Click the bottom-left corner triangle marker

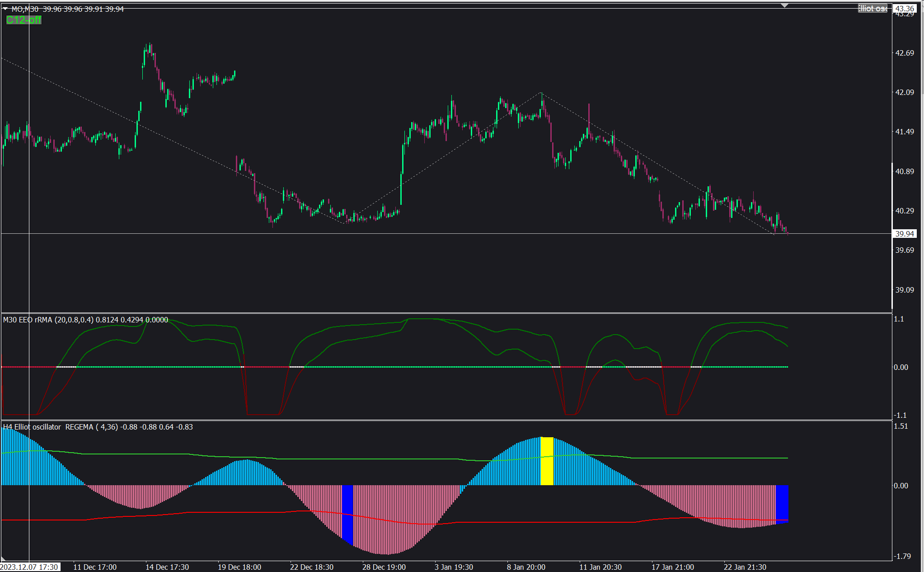point(3,559)
